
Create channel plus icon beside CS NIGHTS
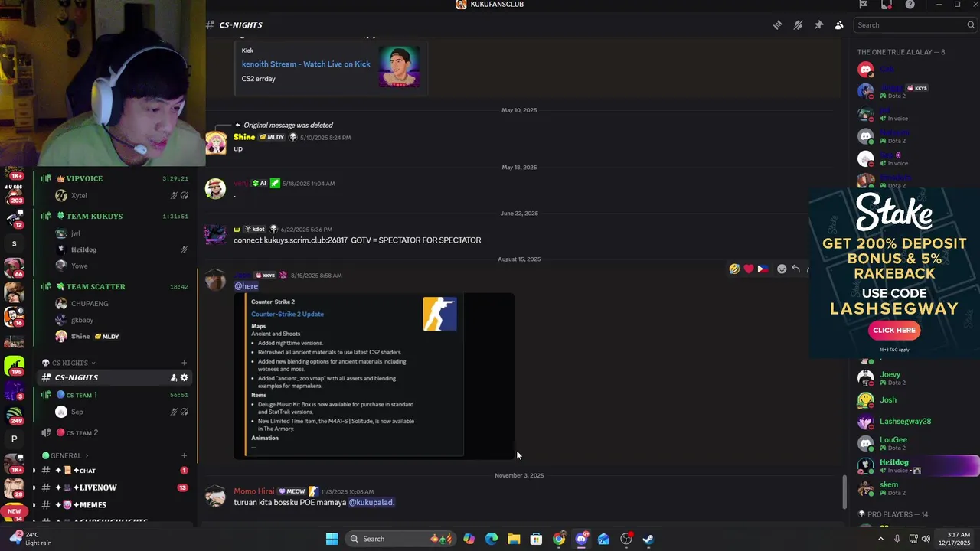(x=184, y=363)
